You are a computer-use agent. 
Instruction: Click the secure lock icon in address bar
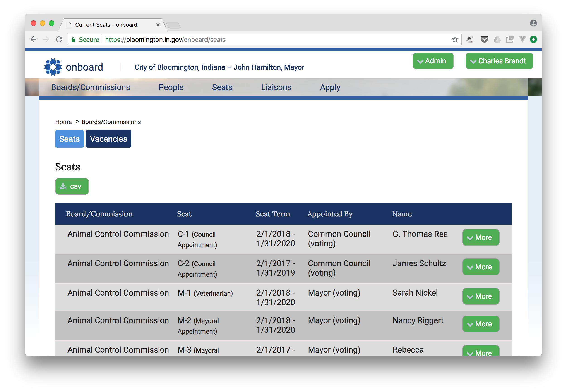pyautogui.click(x=73, y=40)
